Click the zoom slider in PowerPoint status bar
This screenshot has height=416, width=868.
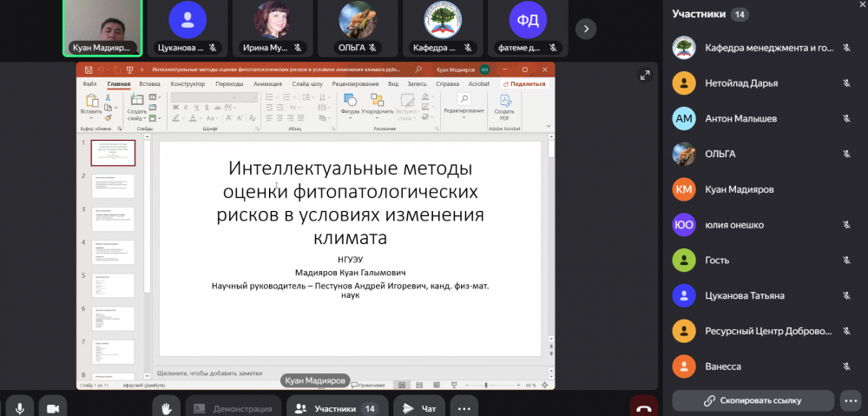[x=486, y=385]
